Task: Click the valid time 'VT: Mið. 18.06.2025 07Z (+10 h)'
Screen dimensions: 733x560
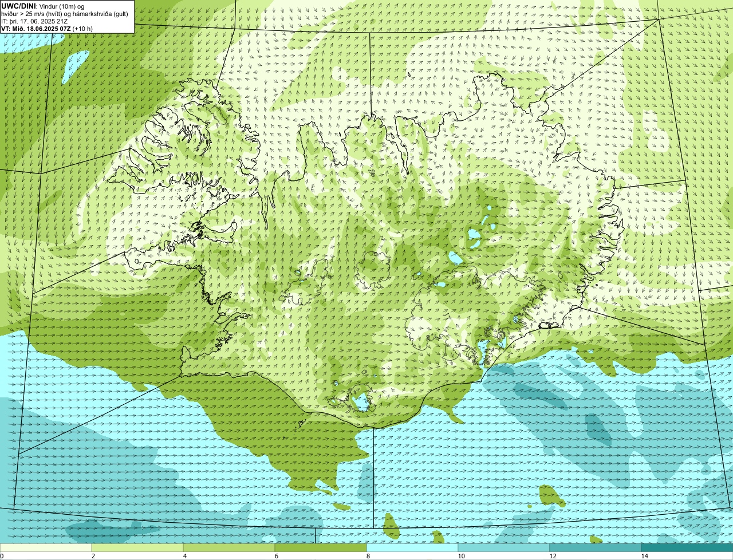Action: pyautogui.click(x=47, y=28)
